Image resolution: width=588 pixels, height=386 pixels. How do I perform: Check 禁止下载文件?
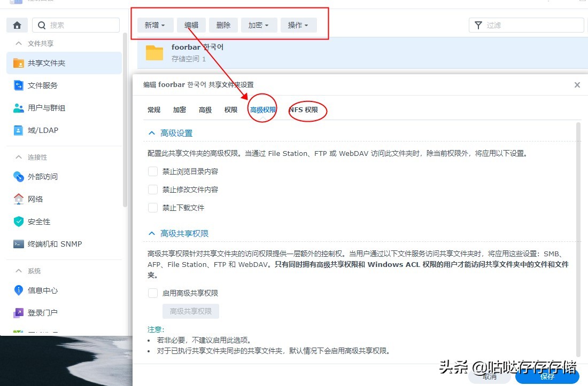pyautogui.click(x=152, y=208)
